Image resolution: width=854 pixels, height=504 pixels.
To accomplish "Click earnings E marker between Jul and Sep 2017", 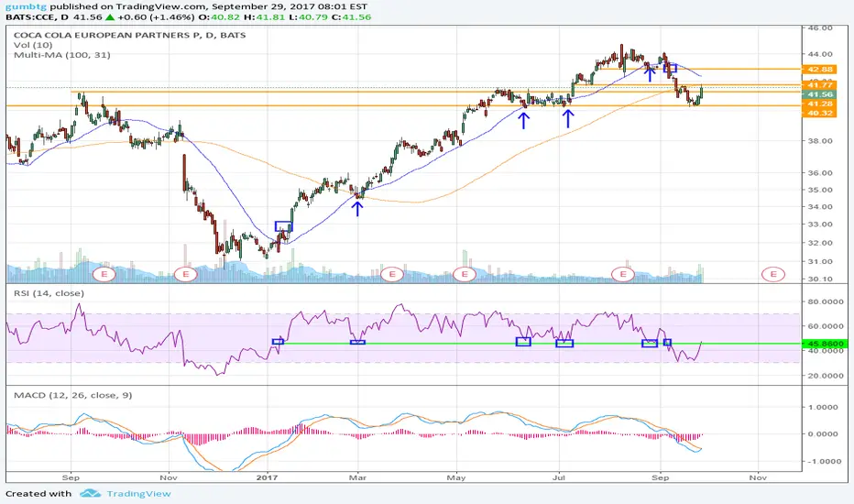I will (622, 274).
